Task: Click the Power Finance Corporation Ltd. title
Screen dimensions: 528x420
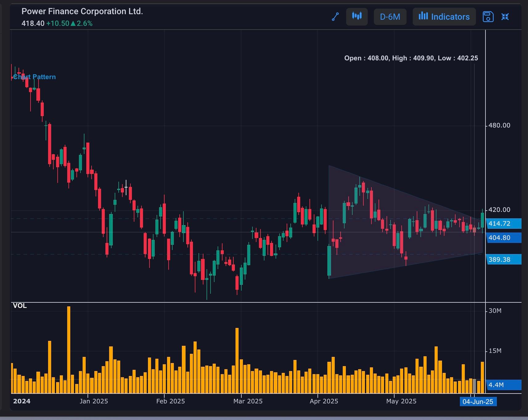Action: 82,11
